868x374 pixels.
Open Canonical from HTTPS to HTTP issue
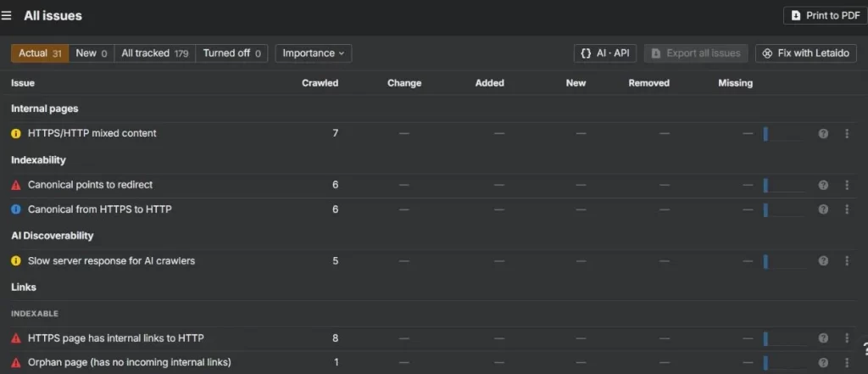pos(100,209)
